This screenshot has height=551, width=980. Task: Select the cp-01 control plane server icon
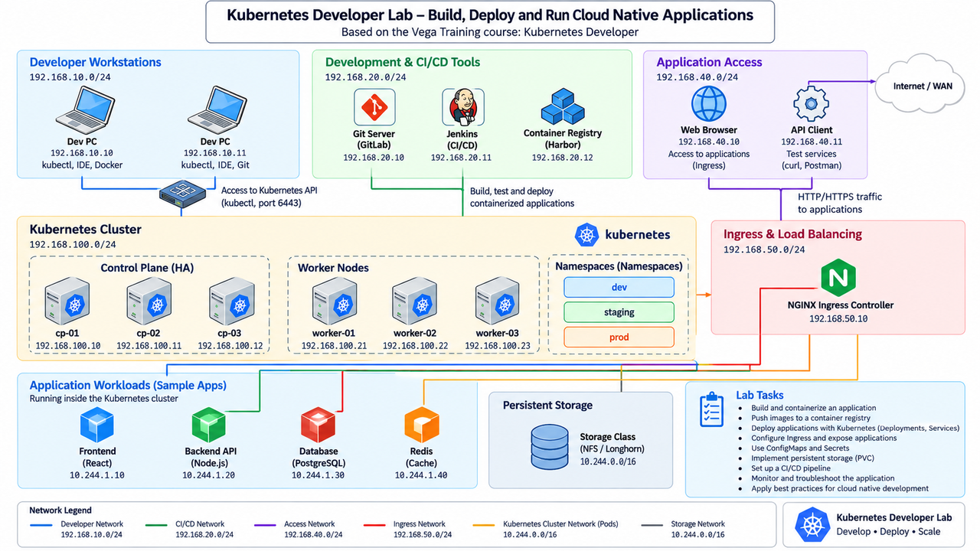[x=67, y=301]
